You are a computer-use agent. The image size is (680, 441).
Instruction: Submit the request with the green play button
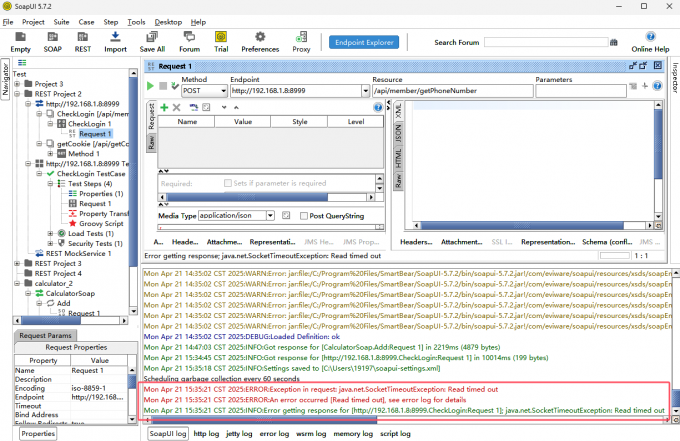[150, 86]
